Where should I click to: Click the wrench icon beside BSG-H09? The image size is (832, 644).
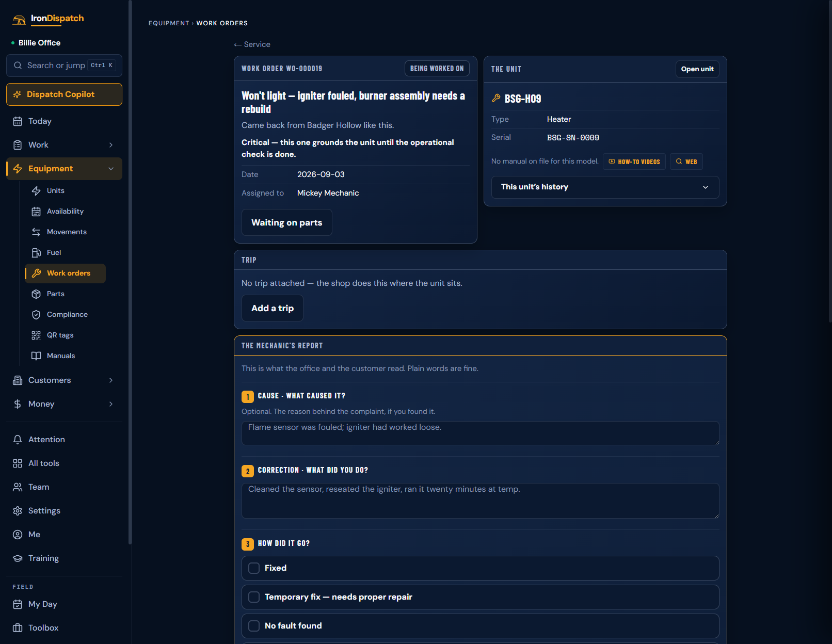pos(496,98)
